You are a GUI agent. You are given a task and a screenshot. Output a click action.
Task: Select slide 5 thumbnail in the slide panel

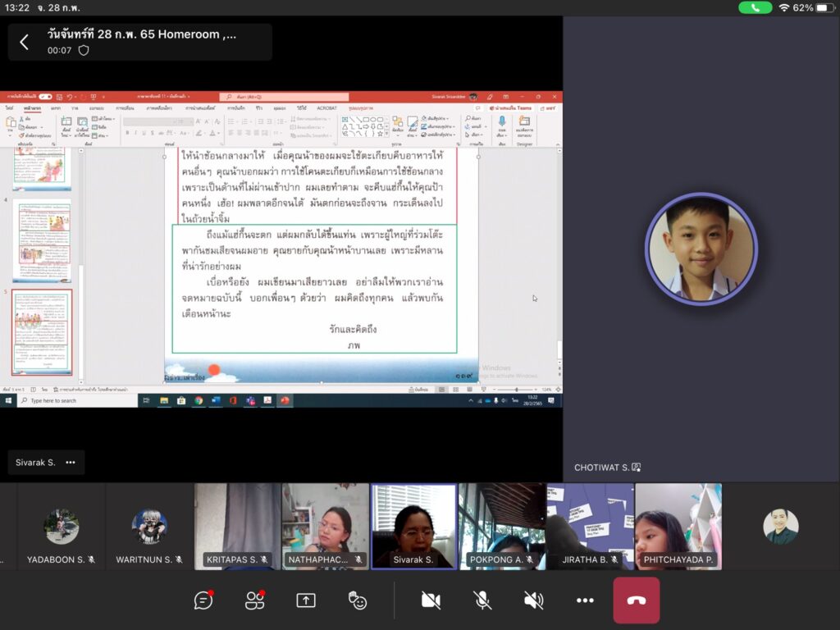pyautogui.click(x=42, y=332)
